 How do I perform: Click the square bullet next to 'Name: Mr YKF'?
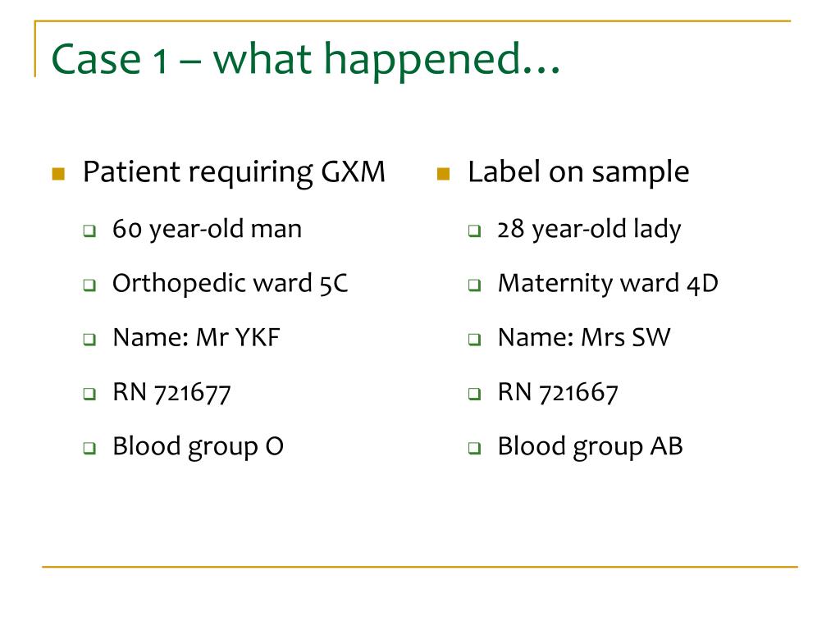point(89,339)
